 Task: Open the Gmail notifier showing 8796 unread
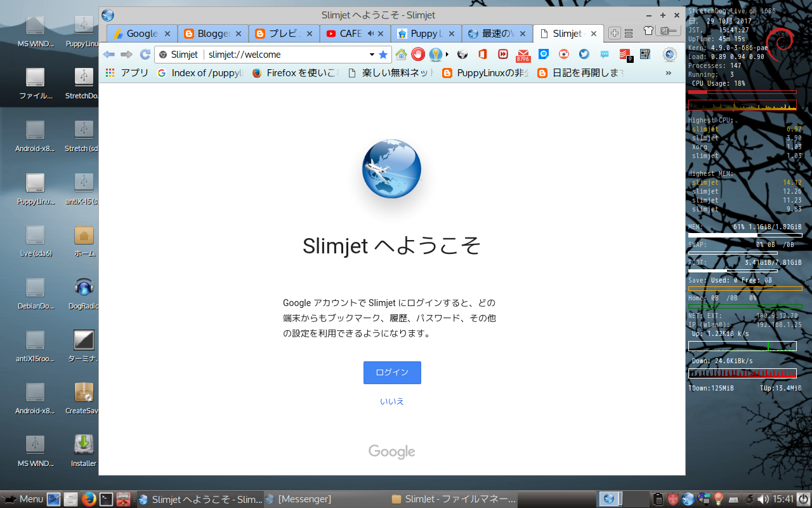(523, 55)
